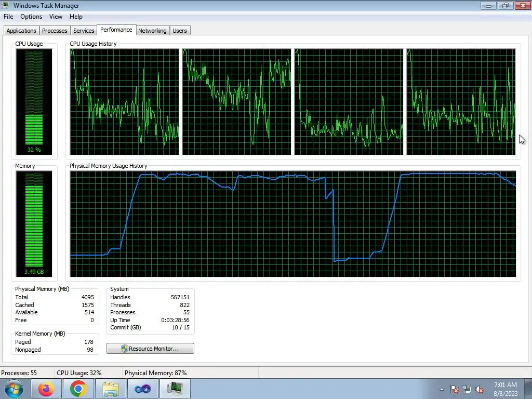Open the View menu

(x=56, y=17)
